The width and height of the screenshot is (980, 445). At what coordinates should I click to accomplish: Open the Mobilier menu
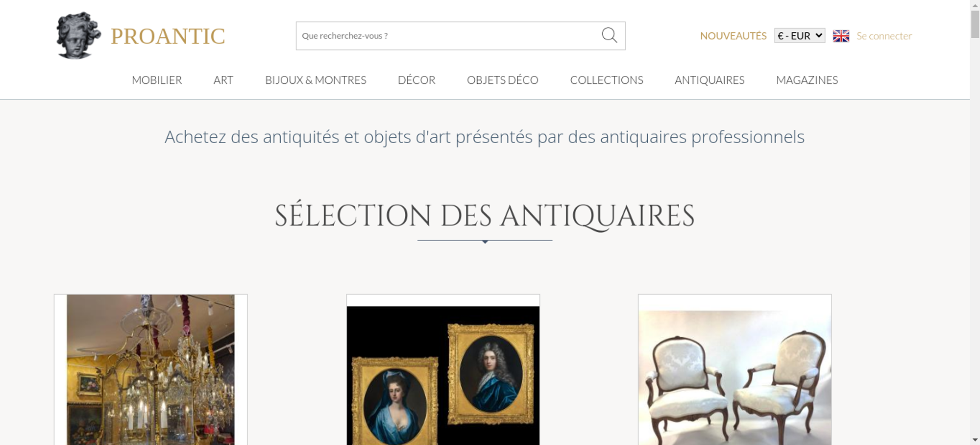point(157,80)
